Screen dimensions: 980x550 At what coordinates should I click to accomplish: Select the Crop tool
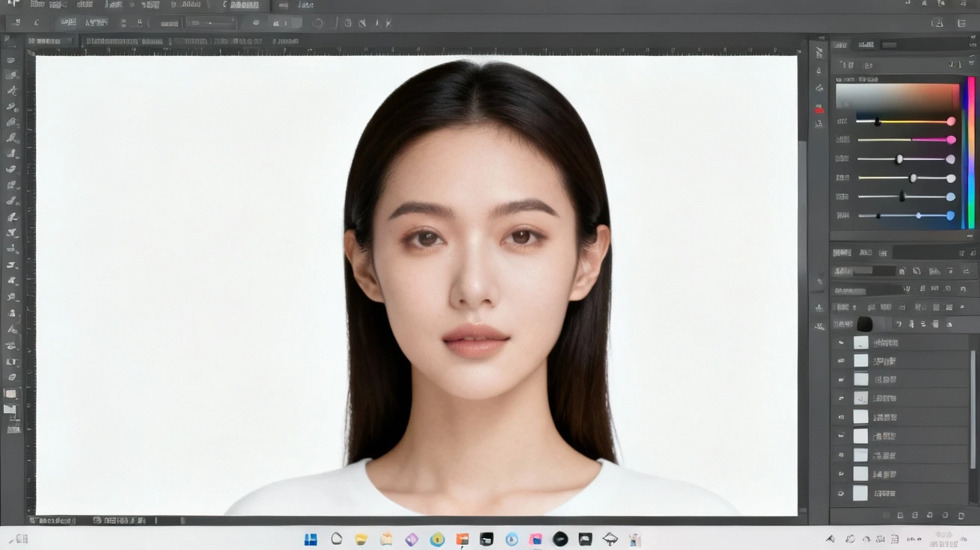pos(12,121)
